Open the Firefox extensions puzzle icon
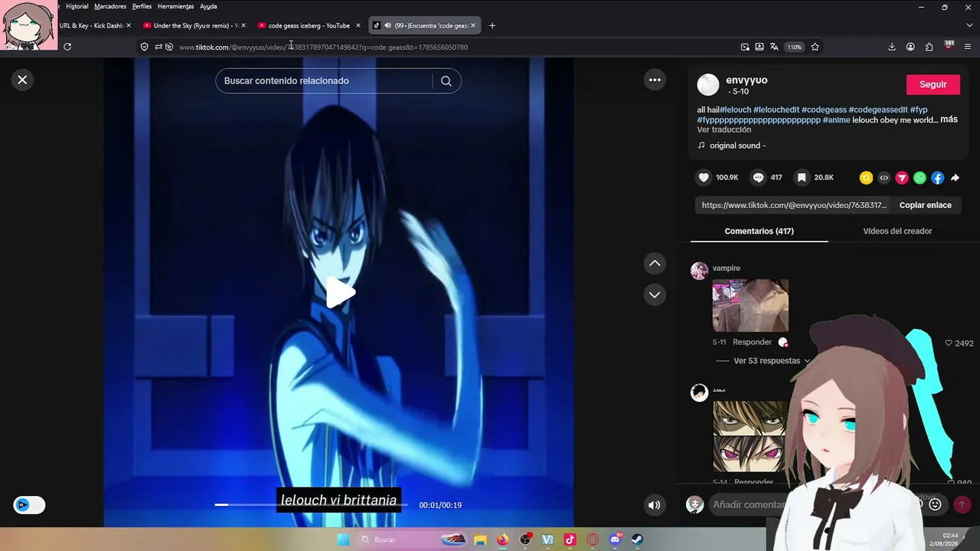Screen dimensions: 980x551 (929, 47)
